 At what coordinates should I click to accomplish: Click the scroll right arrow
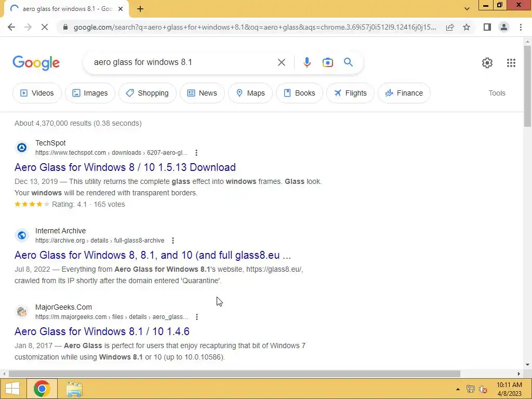click(x=519, y=374)
